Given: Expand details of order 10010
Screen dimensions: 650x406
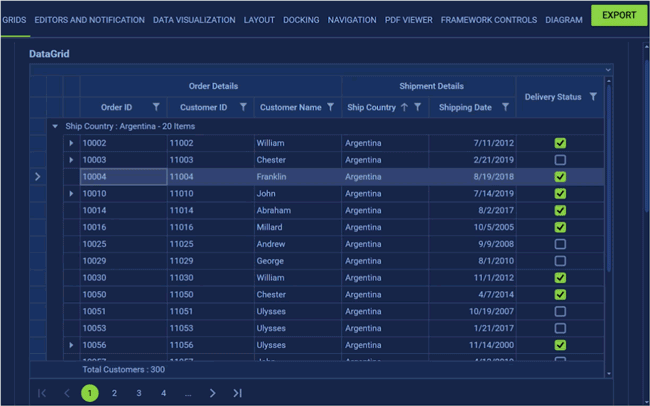Looking at the screenshot, I should pyautogui.click(x=71, y=194).
